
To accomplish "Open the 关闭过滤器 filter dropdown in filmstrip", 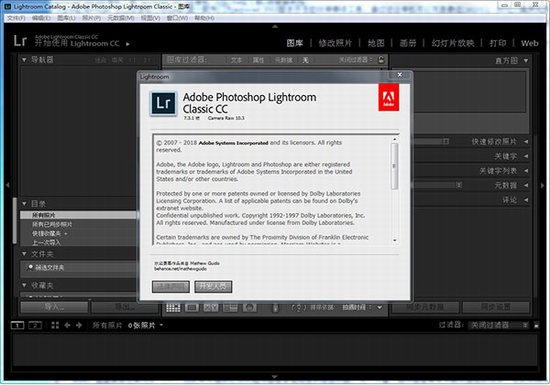I will (x=499, y=325).
